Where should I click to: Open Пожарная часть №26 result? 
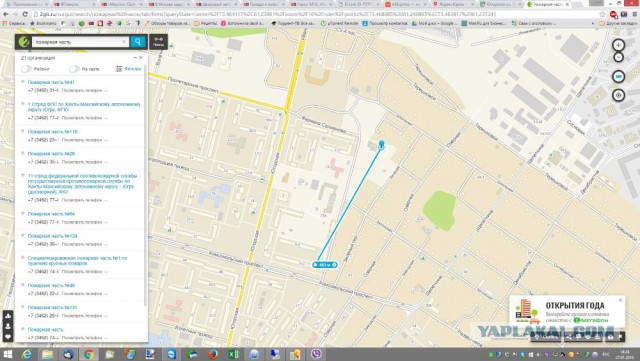(x=51, y=154)
